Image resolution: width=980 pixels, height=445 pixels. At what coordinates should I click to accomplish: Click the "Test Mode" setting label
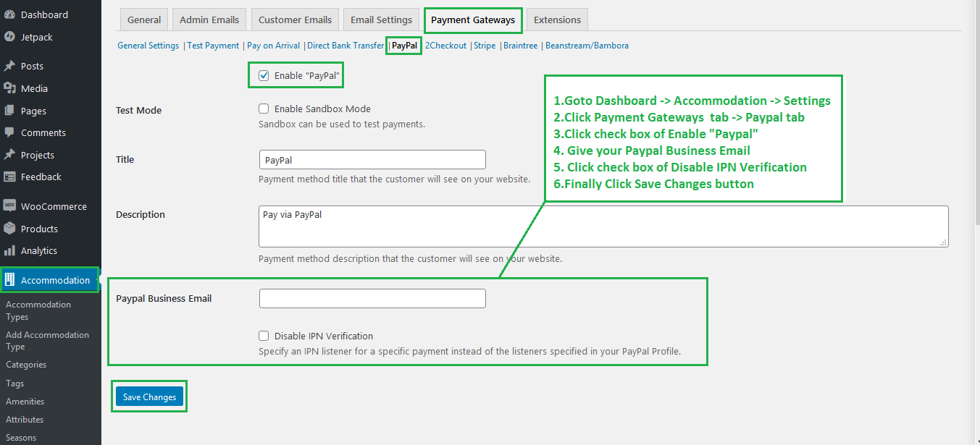tap(139, 111)
